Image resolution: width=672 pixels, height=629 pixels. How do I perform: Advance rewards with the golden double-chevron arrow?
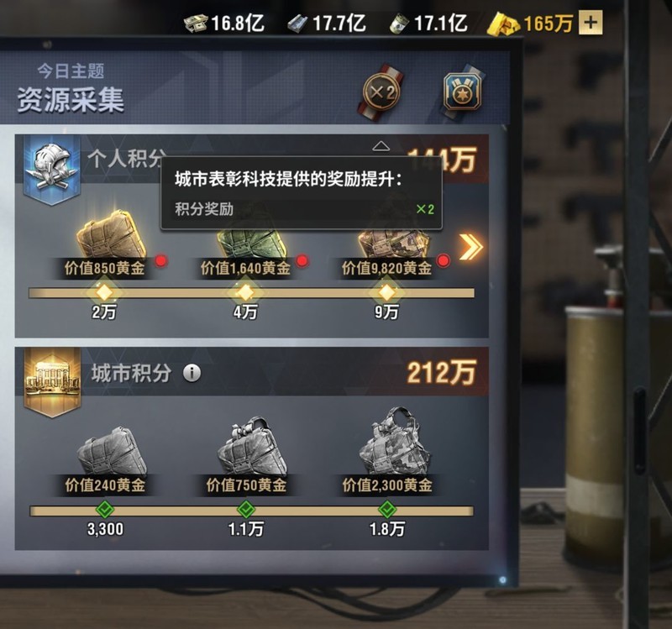pyautogui.click(x=470, y=247)
